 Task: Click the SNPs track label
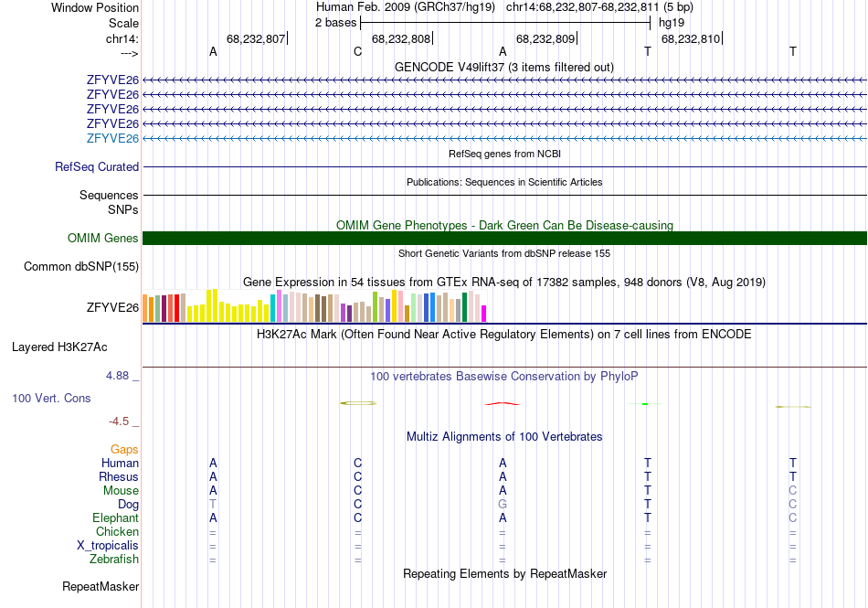click(123, 210)
